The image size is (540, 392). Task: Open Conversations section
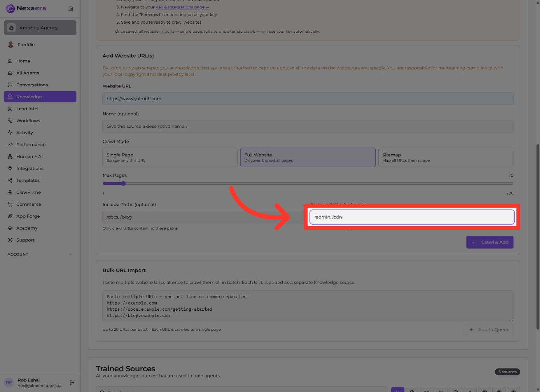tap(40, 85)
